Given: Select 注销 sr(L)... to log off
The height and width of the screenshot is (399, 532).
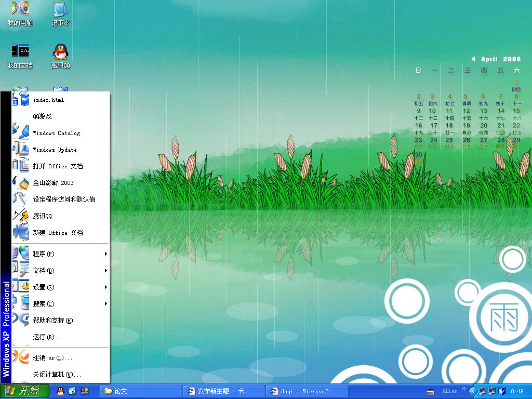Looking at the screenshot, I should click(60, 358).
